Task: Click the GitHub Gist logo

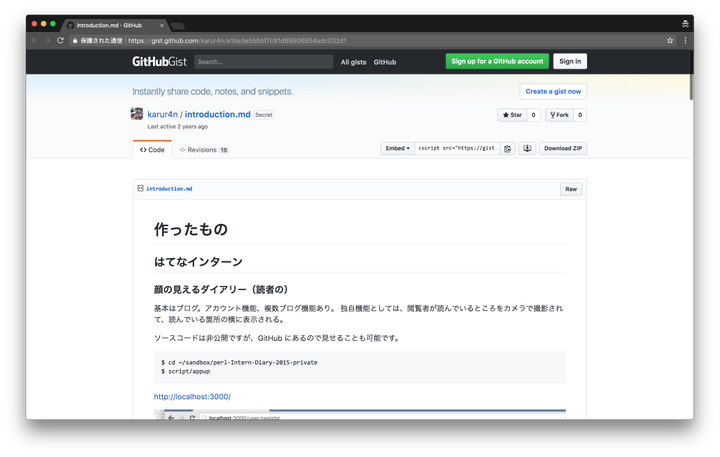Action: click(159, 62)
